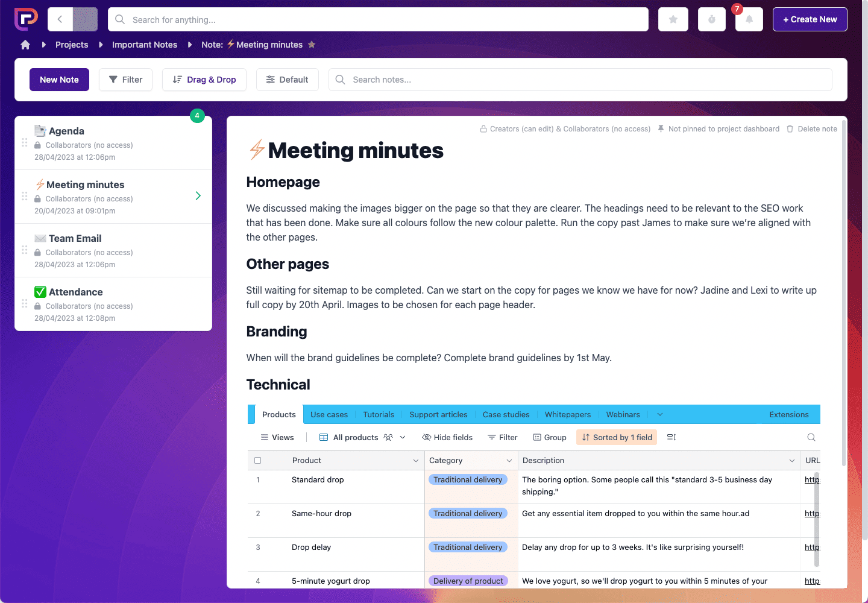Switch to the Use cases tab
This screenshot has width=868, height=603.
329,414
